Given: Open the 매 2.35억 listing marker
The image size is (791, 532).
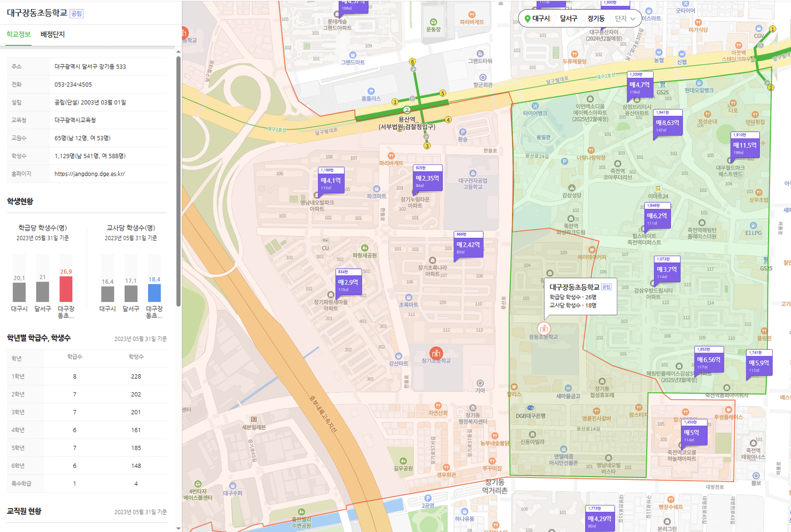Looking at the screenshot, I should [x=427, y=178].
